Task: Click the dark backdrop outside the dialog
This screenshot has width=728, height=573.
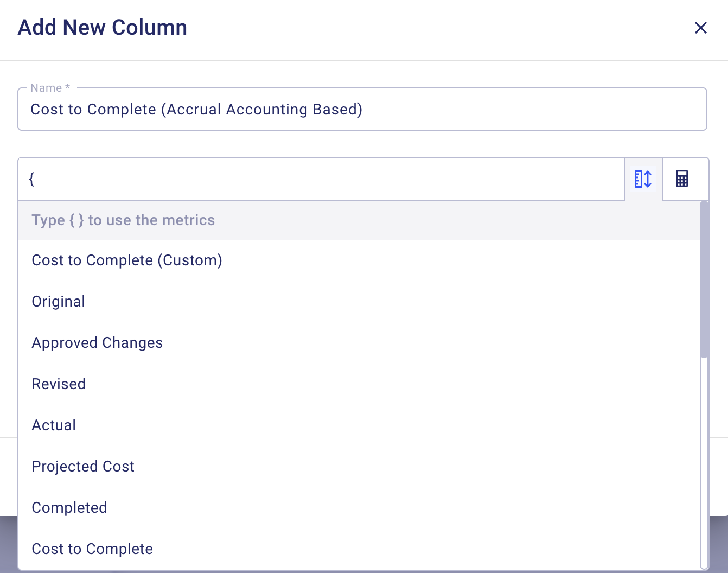Action: click(x=8, y=544)
